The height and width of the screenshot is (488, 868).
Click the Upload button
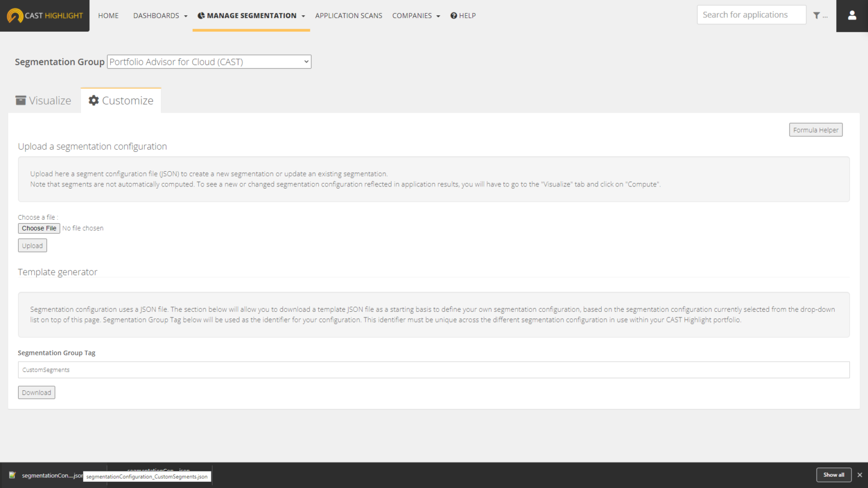32,245
